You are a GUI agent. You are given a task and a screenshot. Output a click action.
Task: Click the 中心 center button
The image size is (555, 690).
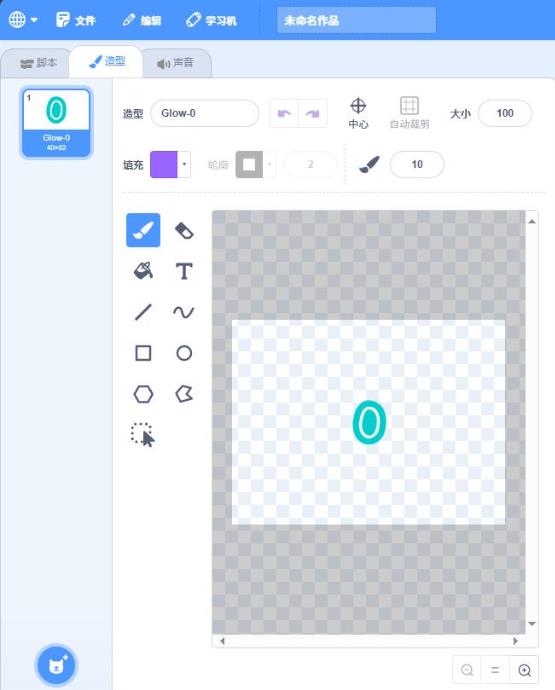[358, 113]
